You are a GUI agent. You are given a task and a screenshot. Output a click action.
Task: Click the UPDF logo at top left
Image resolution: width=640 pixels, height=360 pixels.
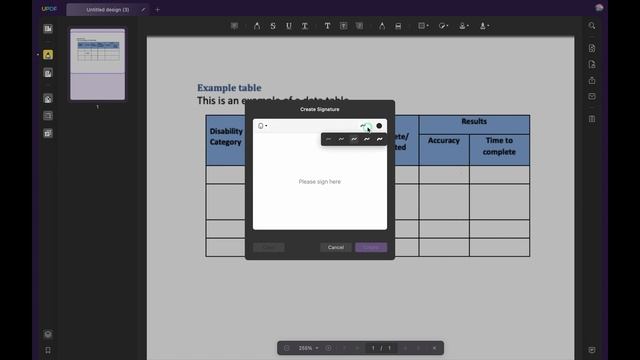(x=49, y=9)
